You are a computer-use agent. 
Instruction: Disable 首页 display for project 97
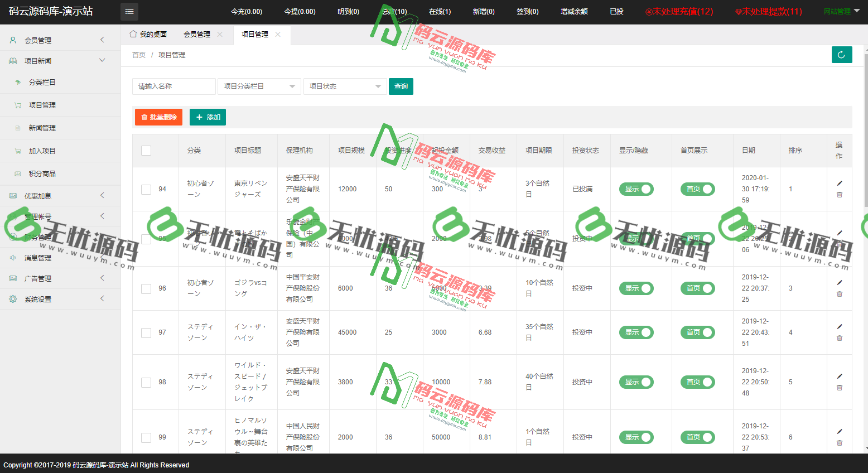pos(697,332)
